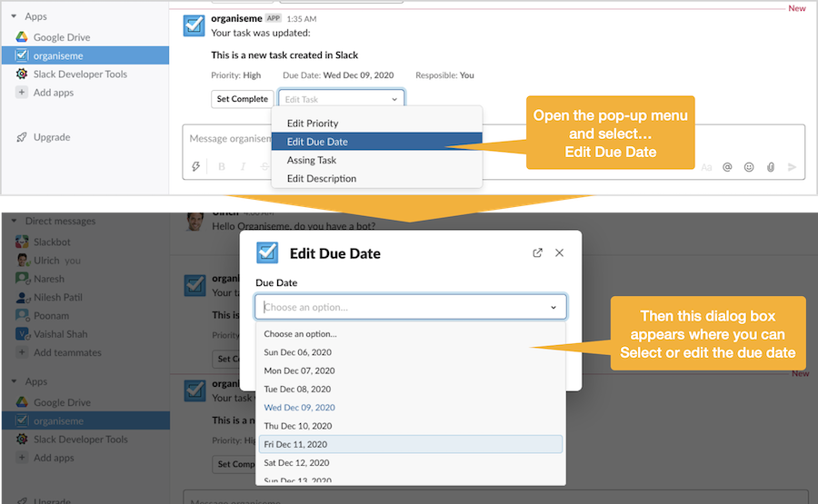This screenshot has height=504, width=818.
Task: Click the Aa text formatting icon
Action: coord(706,167)
